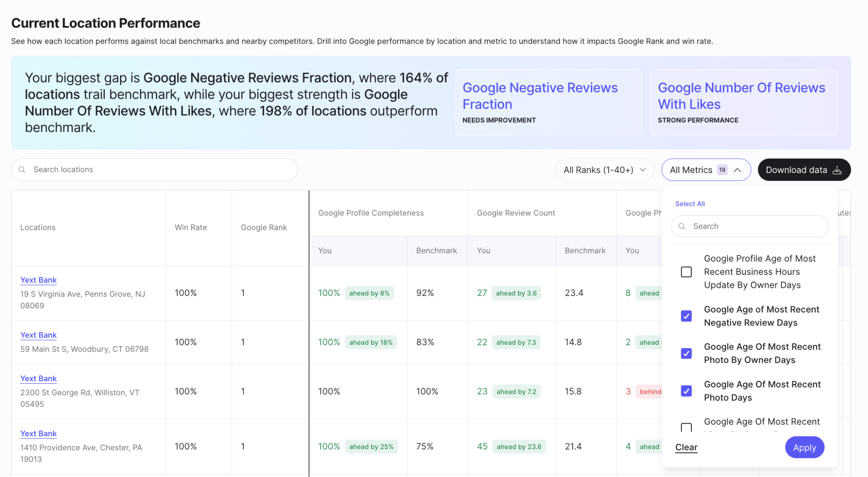Click the Apply button

point(804,447)
